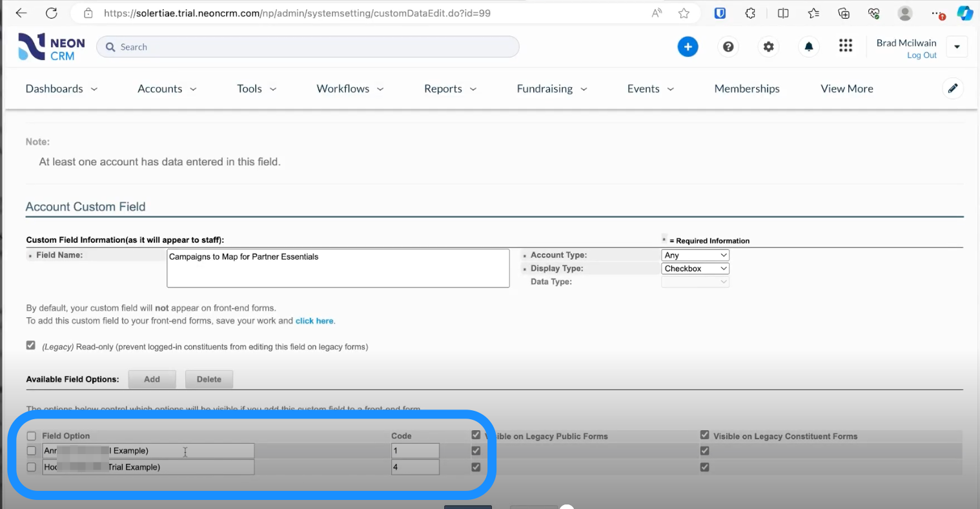The width and height of the screenshot is (980, 509).
Task: Open View More navigation item
Action: pyautogui.click(x=847, y=88)
